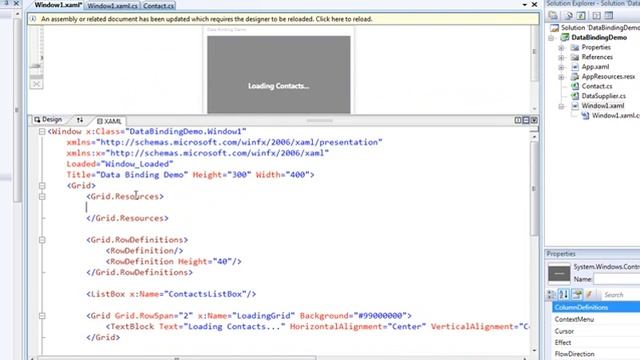Switch to the Window1.xaml.cs tab

[x=113, y=6]
